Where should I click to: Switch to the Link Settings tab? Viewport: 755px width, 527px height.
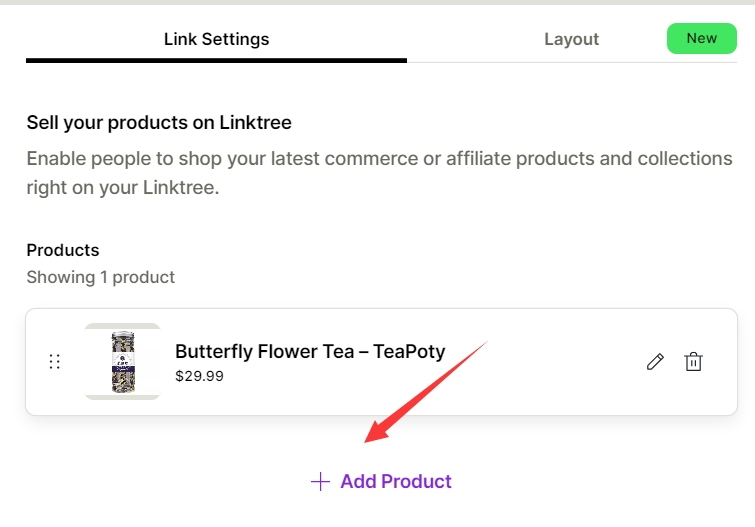tap(216, 39)
